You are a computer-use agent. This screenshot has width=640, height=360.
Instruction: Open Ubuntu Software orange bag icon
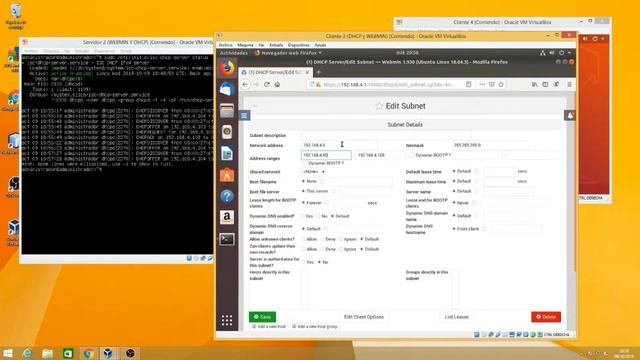(227, 175)
